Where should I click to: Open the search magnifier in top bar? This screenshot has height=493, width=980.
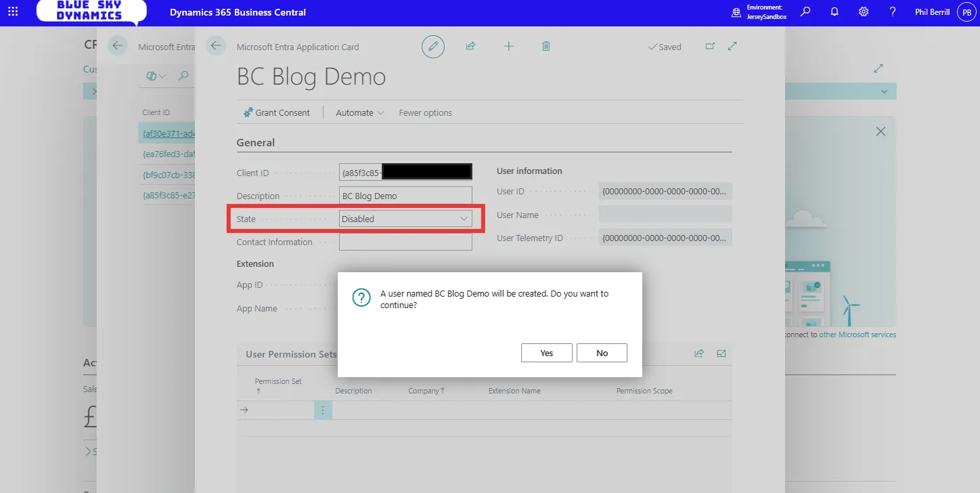pos(805,12)
